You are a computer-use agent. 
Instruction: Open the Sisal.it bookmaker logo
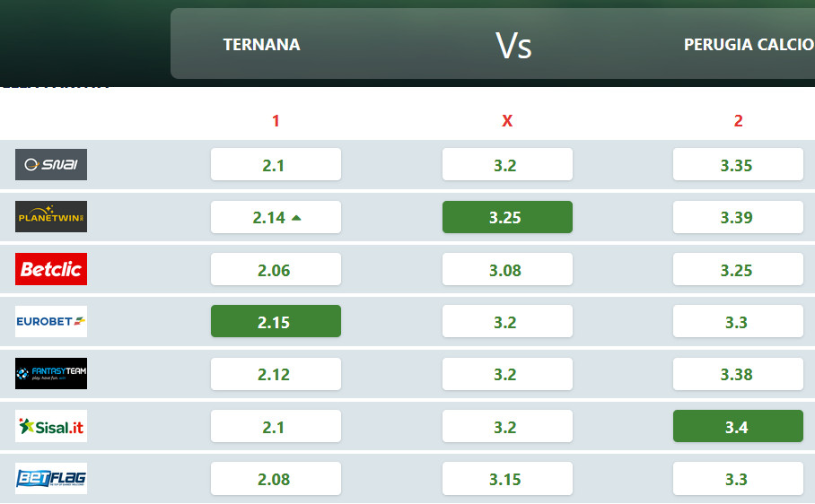(51, 426)
